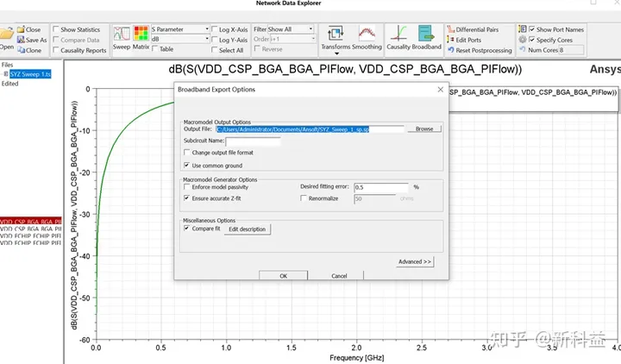Viewport: 621px width, 364px height.
Task: Click the Num Cores value field
Action: pos(571,50)
